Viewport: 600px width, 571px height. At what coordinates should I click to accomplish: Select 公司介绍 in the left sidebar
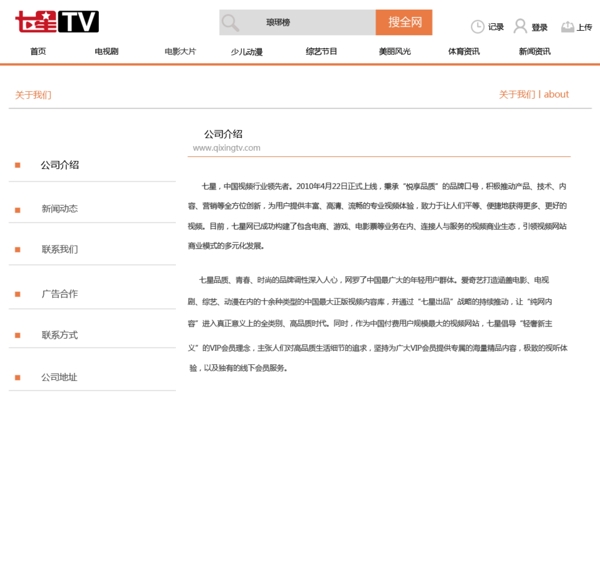[x=59, y=165]
